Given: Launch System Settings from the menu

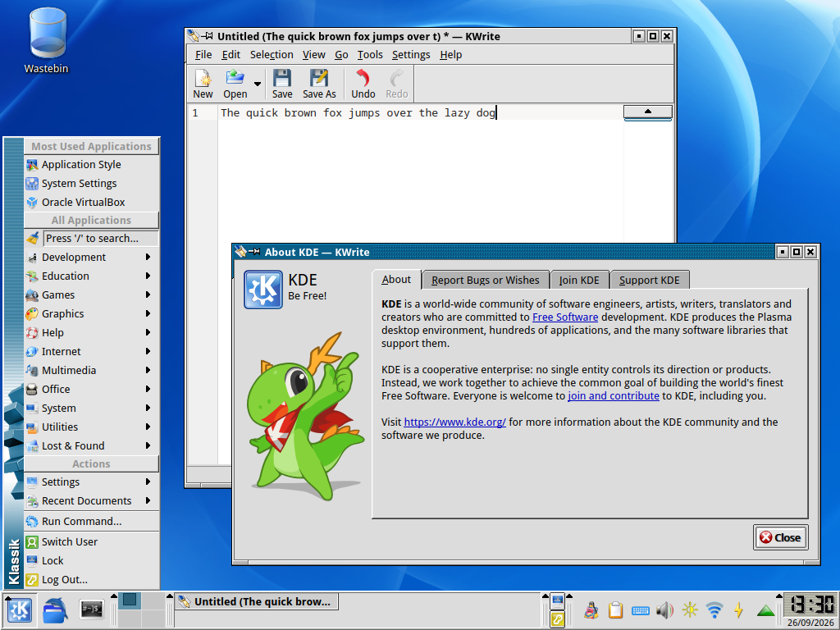Looking at the screenshot, I should [92, 183].
